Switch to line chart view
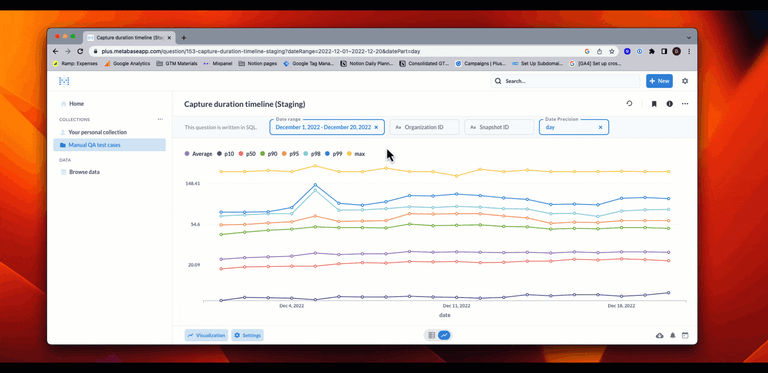768x373 pixels. [444, 335]
